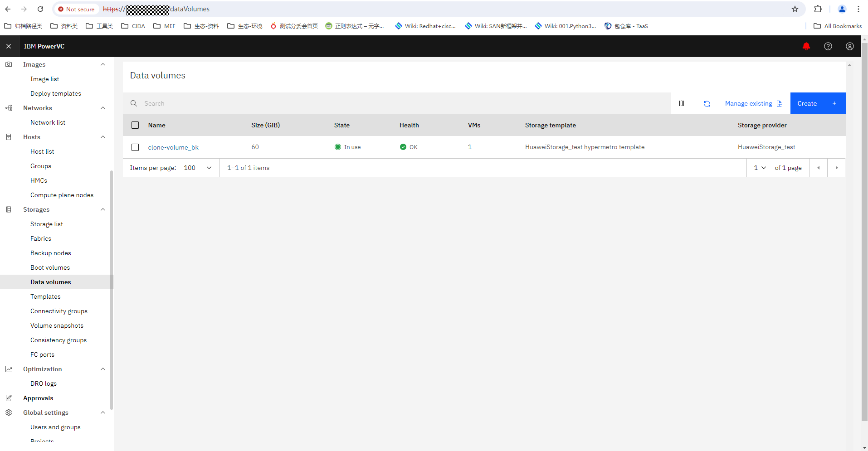Open DRO logs in sidebar
This screenshot has height=451, width=868.
tap(44, 383)
